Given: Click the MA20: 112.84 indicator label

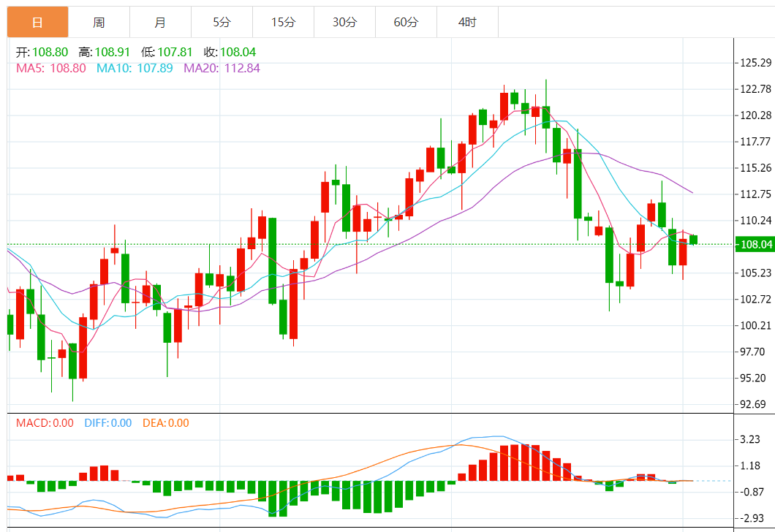Looking at the screenshot, I should point(222,68).
